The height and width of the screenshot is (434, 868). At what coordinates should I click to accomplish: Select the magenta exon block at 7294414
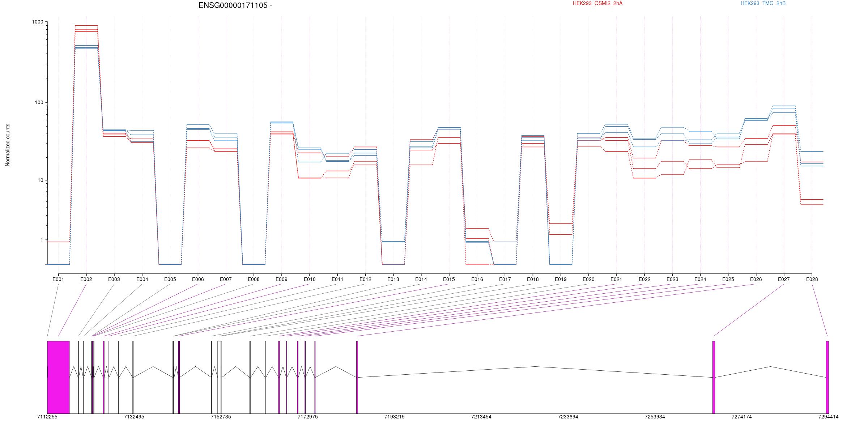tap(827, 377)
